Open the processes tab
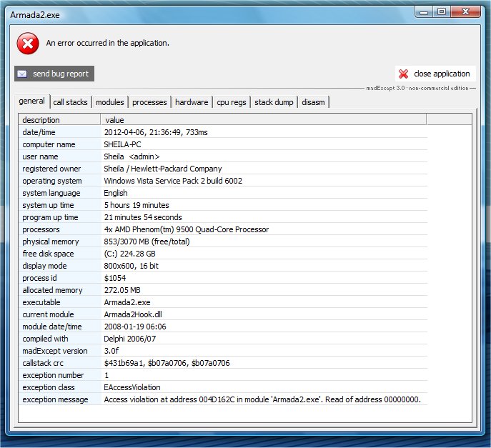 (x=149, y=102)
